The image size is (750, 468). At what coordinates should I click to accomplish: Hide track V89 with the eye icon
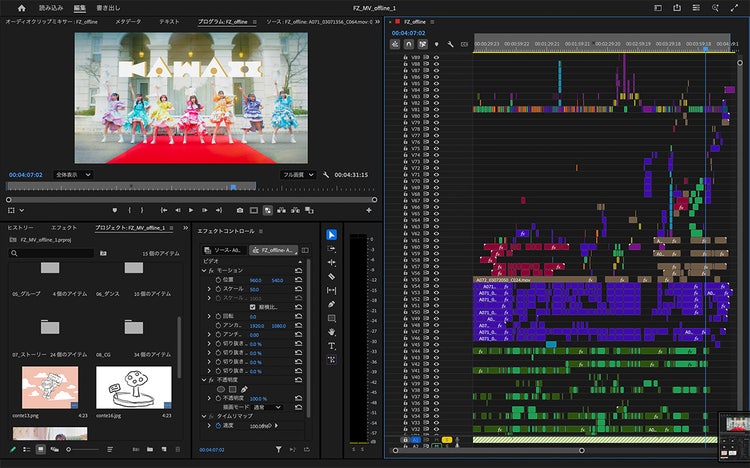tap(436, 57)
